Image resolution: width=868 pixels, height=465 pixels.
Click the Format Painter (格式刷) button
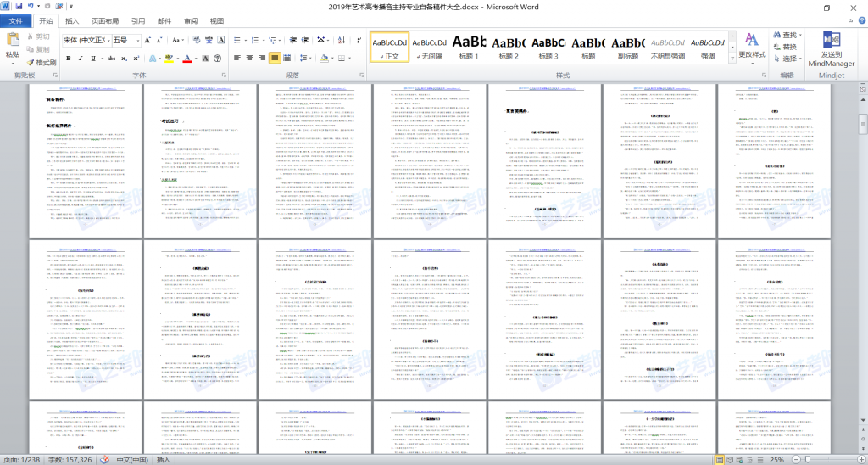[x=42, y=62]
